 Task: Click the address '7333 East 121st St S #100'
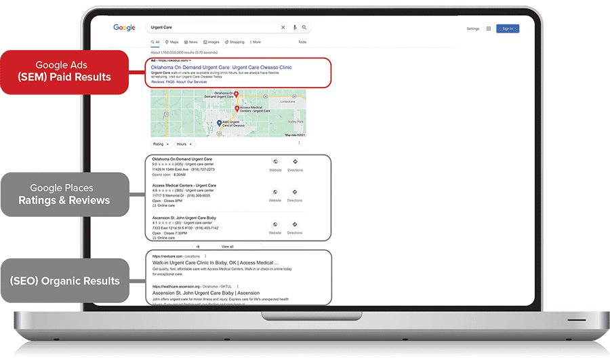[172, 228]
